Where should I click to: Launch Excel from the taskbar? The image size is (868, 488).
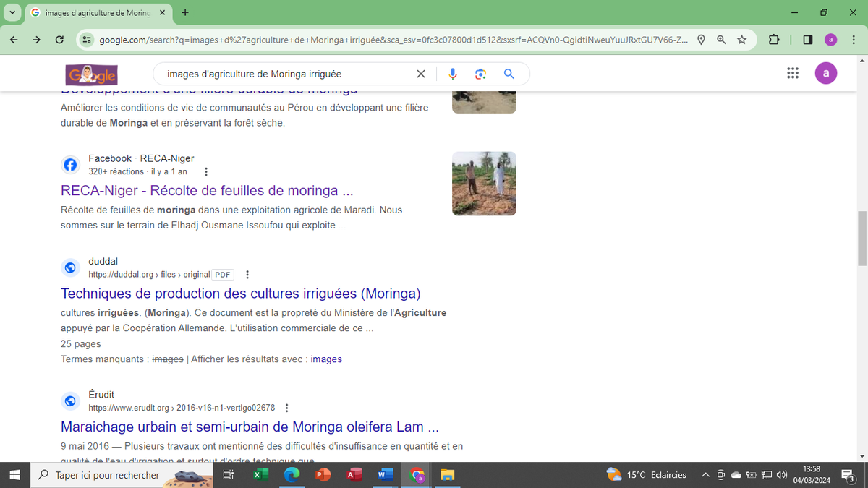click(260, 475)
